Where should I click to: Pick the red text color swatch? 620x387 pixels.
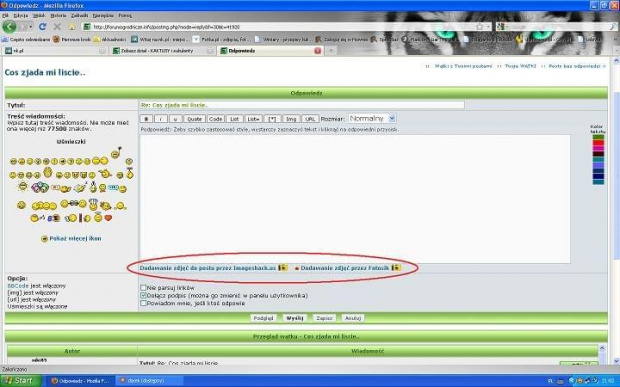(x=598, y=143)
